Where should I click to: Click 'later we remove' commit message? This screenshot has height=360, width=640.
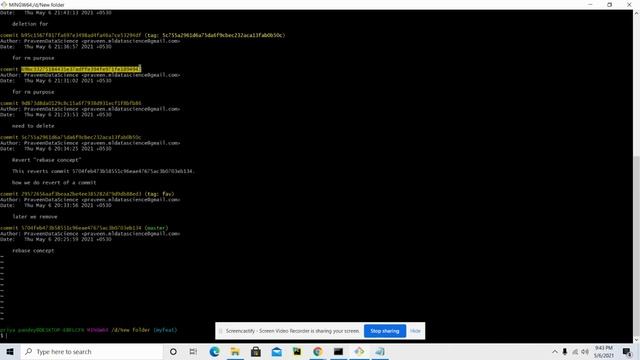[x=35, y=216]
